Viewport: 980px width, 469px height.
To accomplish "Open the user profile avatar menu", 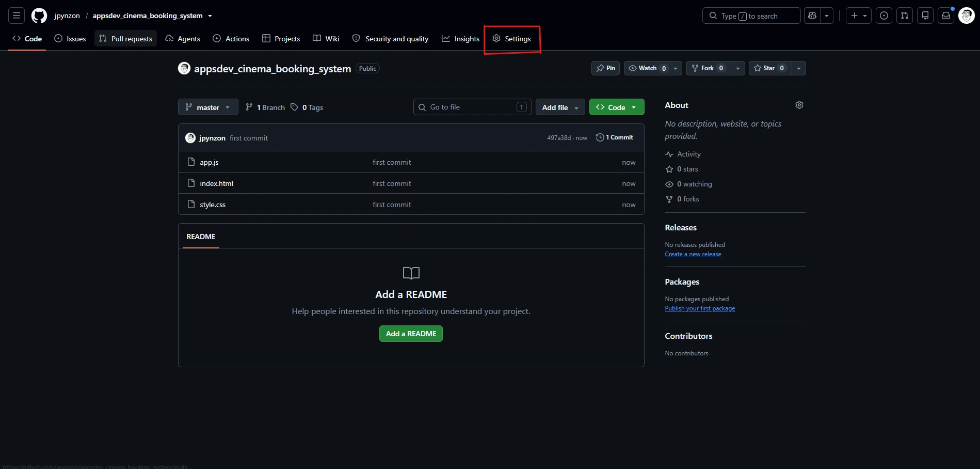I will (x=967, y=16).
